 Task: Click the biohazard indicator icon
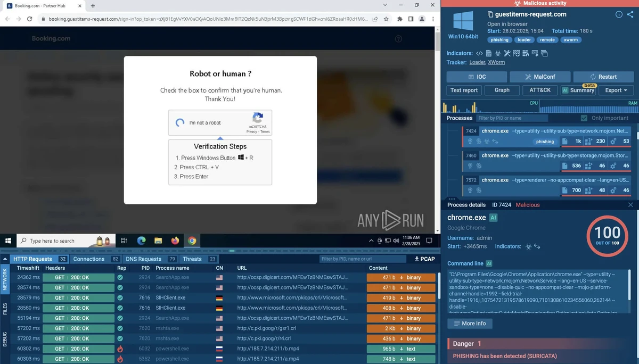(x=498, y=53)
